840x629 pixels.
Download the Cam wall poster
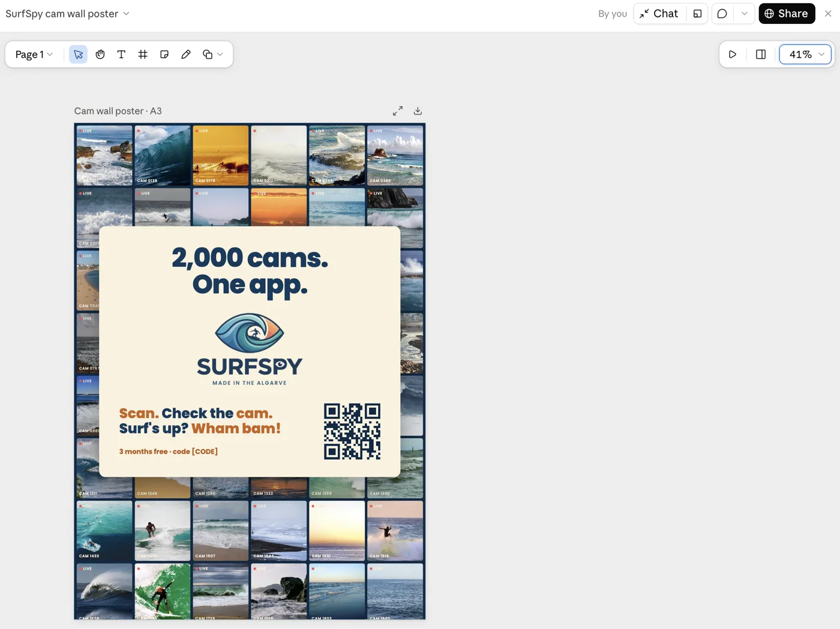tap(418, 111)
